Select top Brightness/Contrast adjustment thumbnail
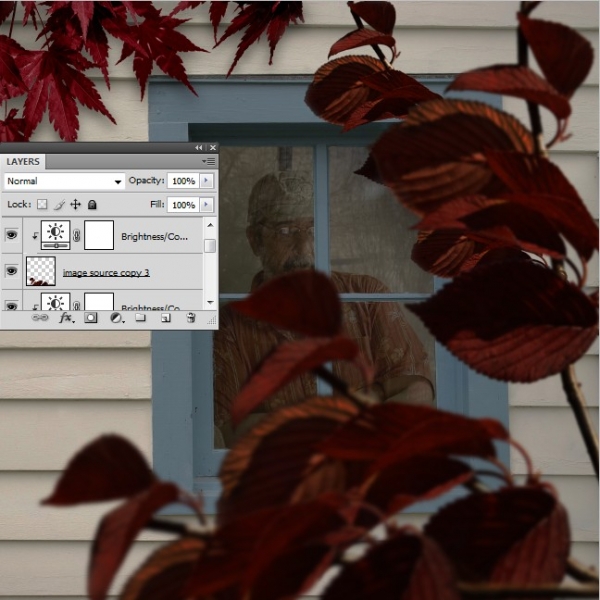This screenshot has height=600, width=600. pyautogui.click(x=55, y=235)
